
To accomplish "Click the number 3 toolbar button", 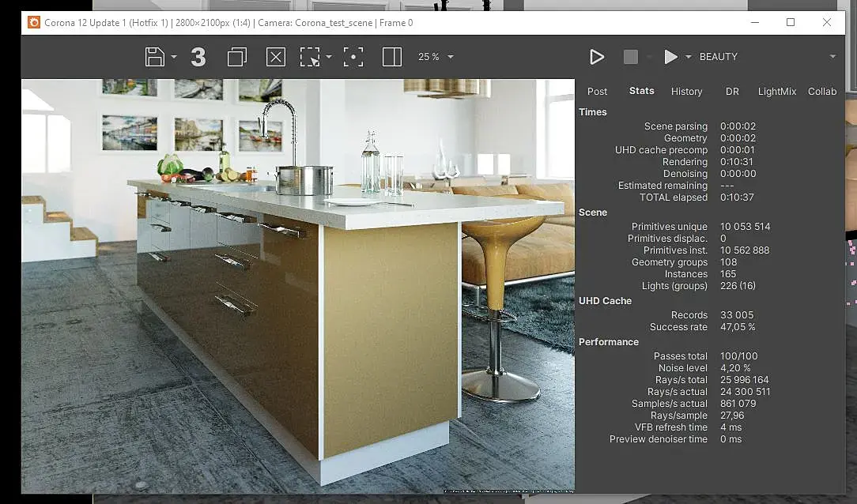I will [x=198, y=57].
